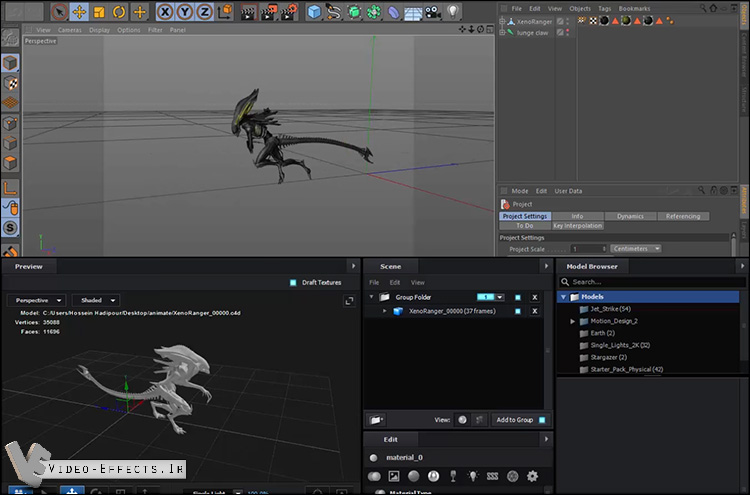Delete the Group Folder with X button
Screen dimensions: 750x495
pyautogui.click(x=535, y=297)
